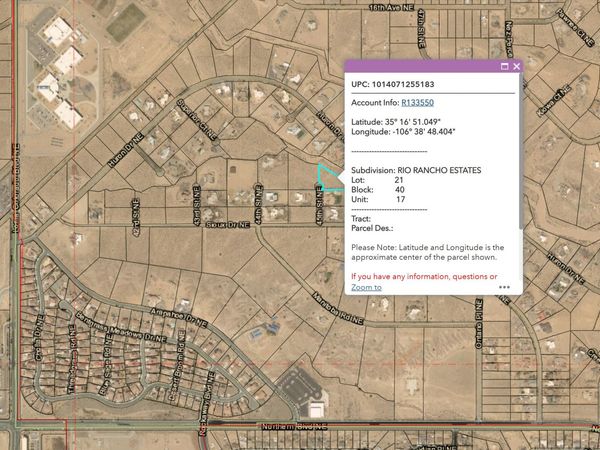Click the 44th St NE street label
The width and height of the screenshot is (600, 450).
(x=259, y=205)
